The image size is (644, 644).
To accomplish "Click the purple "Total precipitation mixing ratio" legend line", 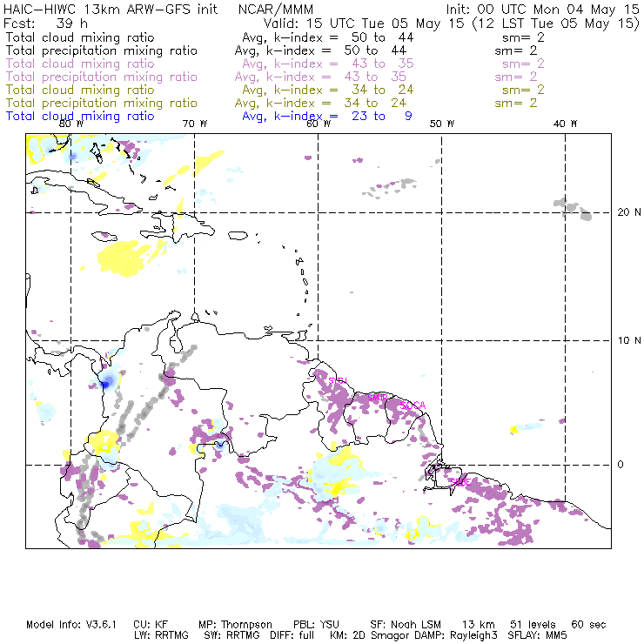I will tap(102, 77).
